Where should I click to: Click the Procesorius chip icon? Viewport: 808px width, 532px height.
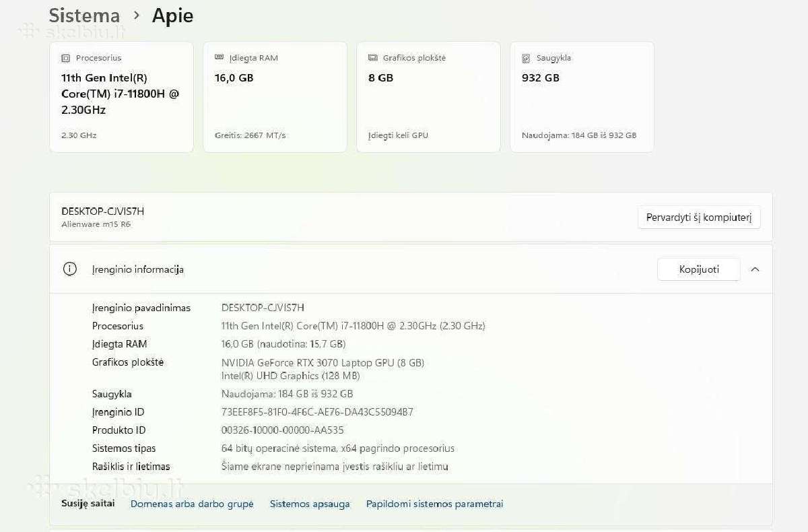[66, 58]
